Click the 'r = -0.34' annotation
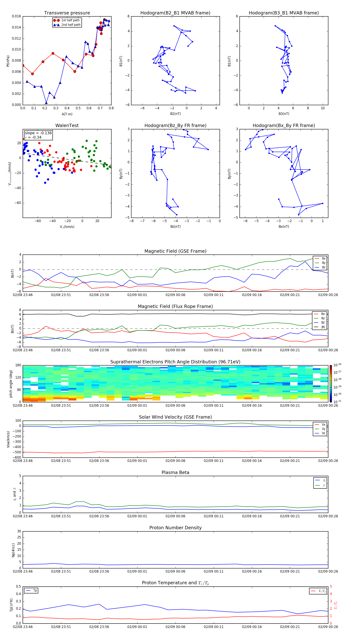 (33, 137)
